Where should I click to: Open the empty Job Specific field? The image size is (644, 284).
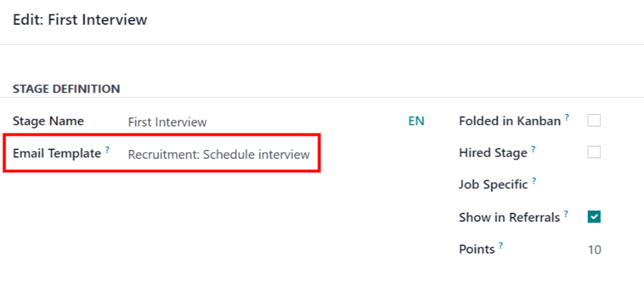point(594,185)
